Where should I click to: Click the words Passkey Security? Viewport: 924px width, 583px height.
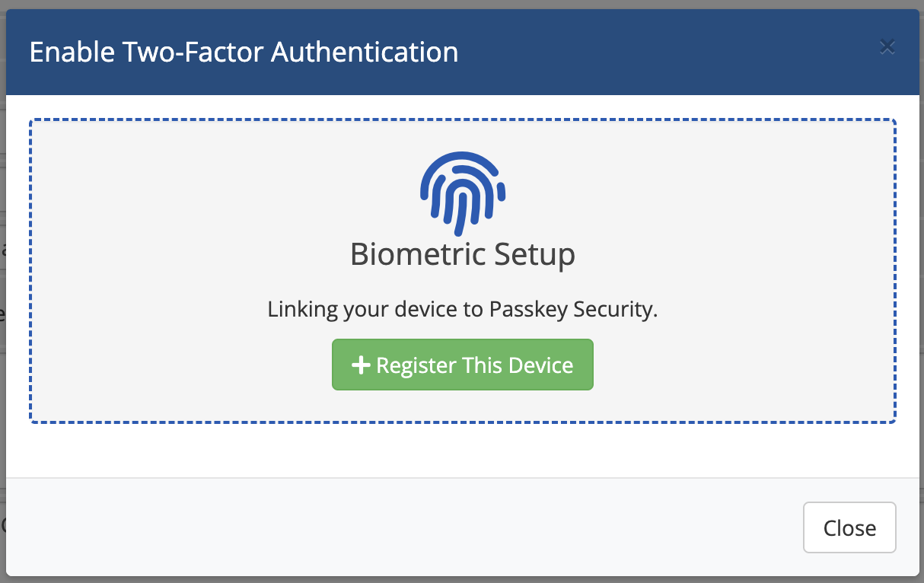click(x=572, y=310)
